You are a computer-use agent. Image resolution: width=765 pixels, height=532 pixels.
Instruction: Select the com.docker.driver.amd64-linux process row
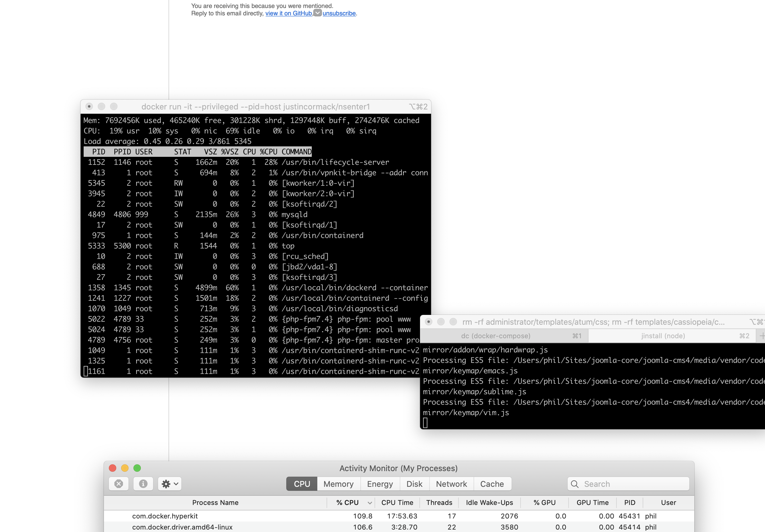(399, 527)
